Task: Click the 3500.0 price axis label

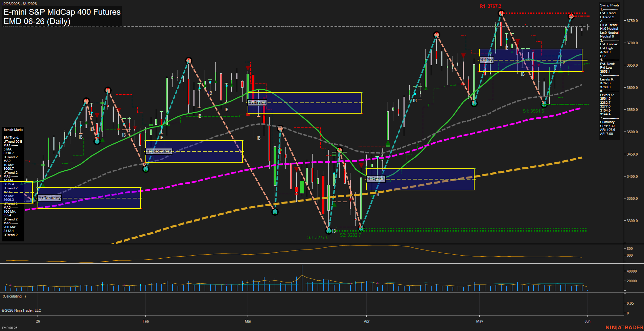Action: pos(632,132)
